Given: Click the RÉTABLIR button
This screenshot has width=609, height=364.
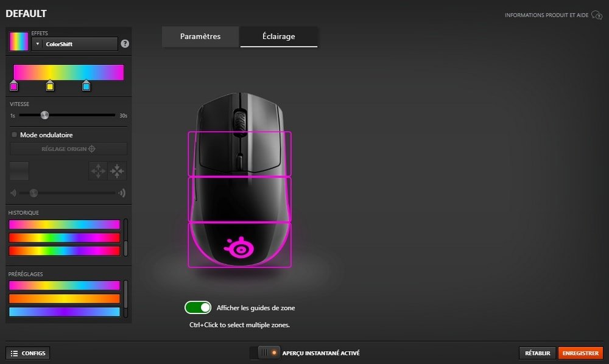Looking at the screenshot, I should click(537, 353).
